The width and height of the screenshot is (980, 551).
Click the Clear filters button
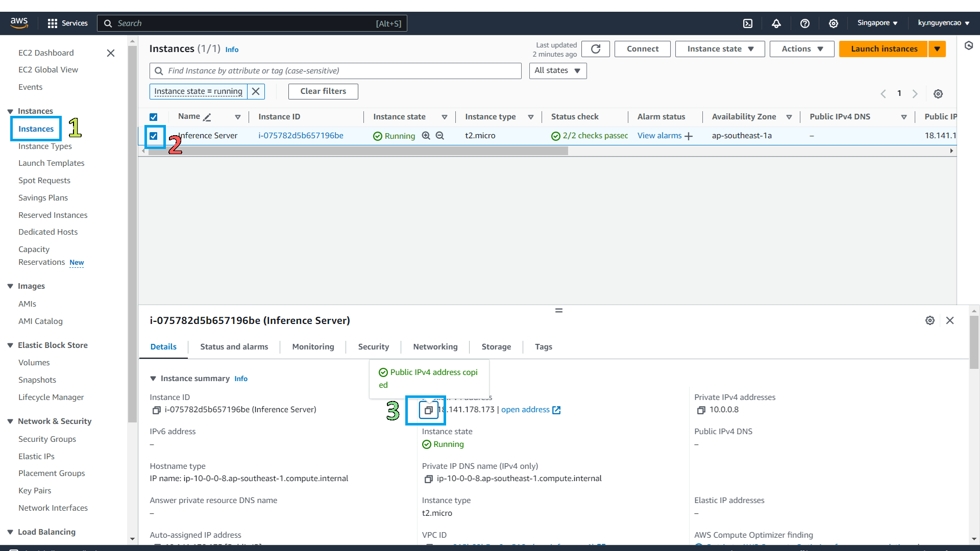click(x=323, y=91)
